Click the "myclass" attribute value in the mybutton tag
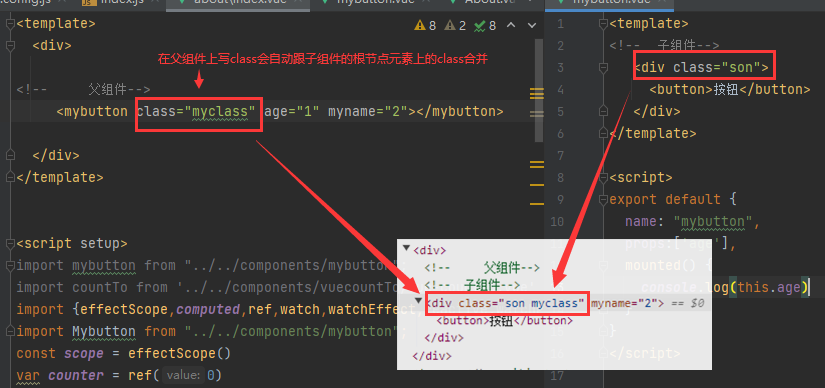Image resolution: width=825 pixels, height=388 pixels. click(220, 112)
